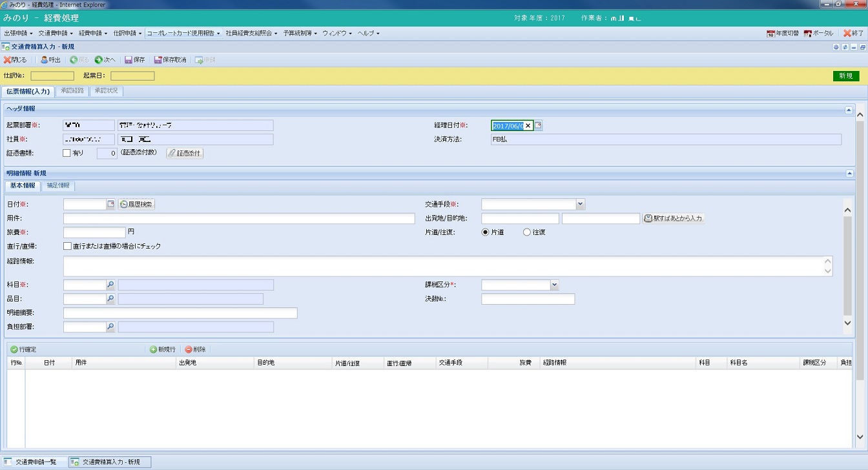Open the ヘルプ menu
Viewport: 868px width, 470px height.
(x=368, y=33)
